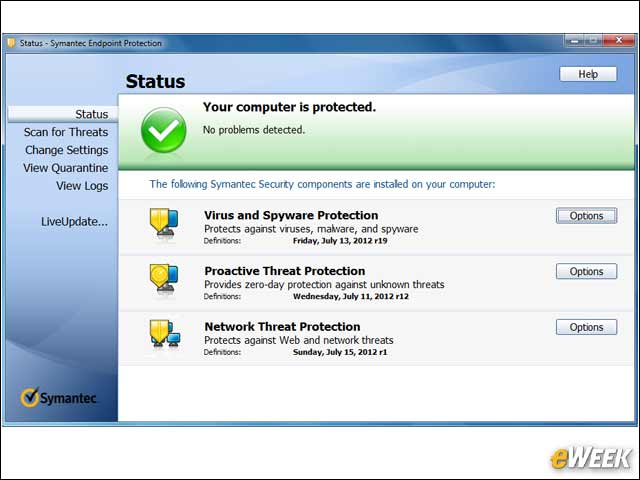Open View Logs
This screenshot has height=480, width=640.
tap(82, 186)
